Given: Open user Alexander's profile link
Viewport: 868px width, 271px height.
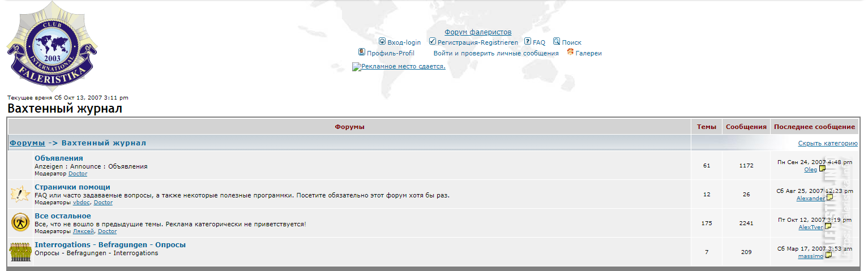Looking at the screenshot, I should point(811,199).
